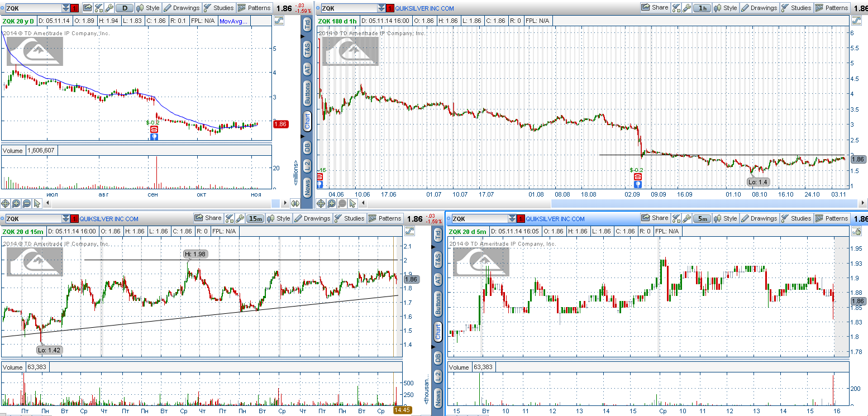Click share icon in daily chart toolbar
Viewport: 868px width, 416px height.
pos(87,8)
